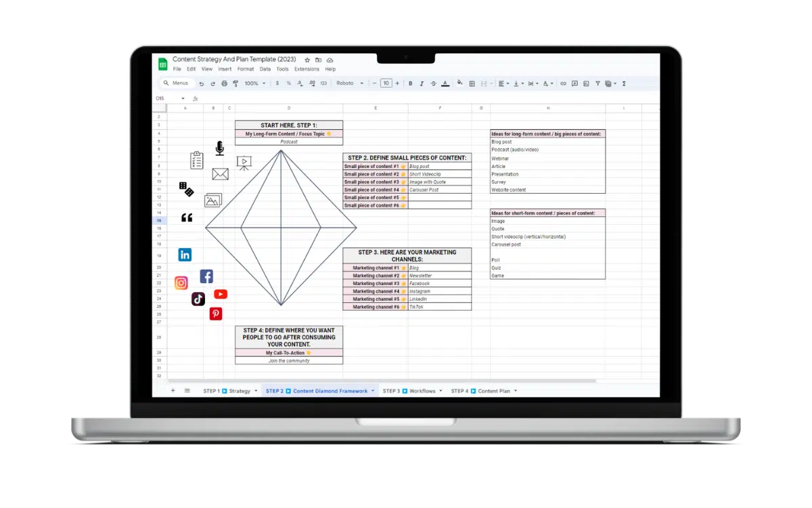
Task: Open the functions sigma icon
Action: point(623,83)
